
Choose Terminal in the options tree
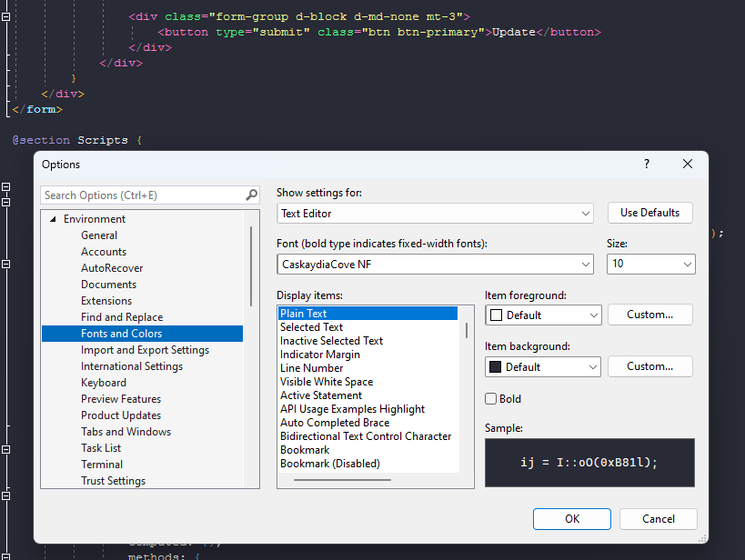point(101,464)
